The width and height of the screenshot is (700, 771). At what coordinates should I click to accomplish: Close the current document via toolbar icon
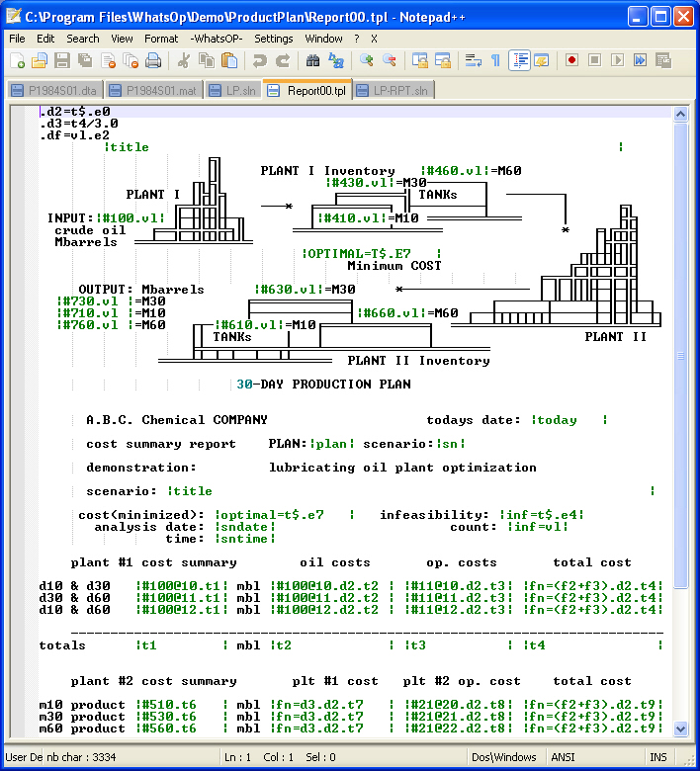coord(108,61)
